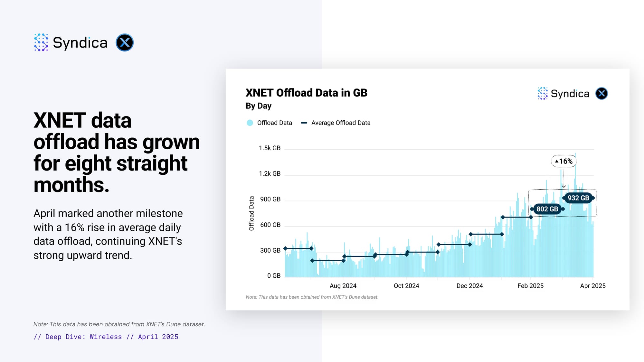
Task: Click the XNET X logo in chart card
Action: point(601,93)
